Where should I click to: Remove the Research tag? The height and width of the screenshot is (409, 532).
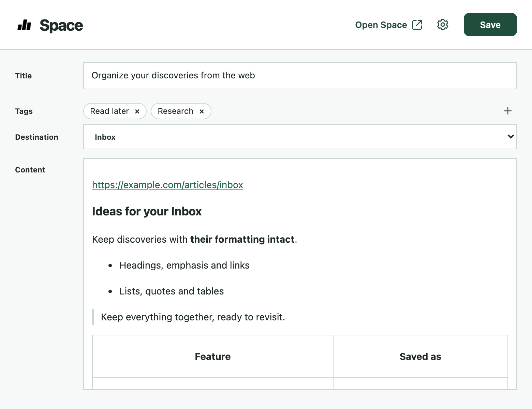[202, 111]
